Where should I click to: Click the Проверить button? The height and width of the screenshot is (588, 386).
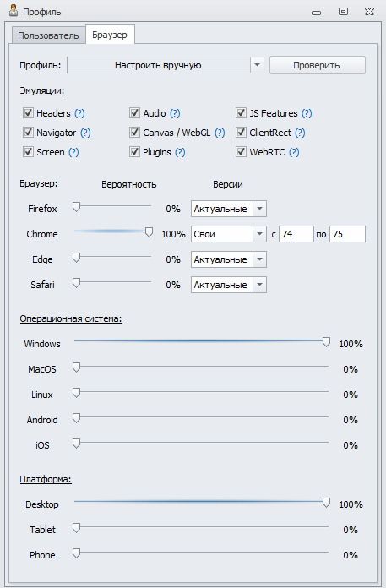pyautogui.click(x=317, y=65)
